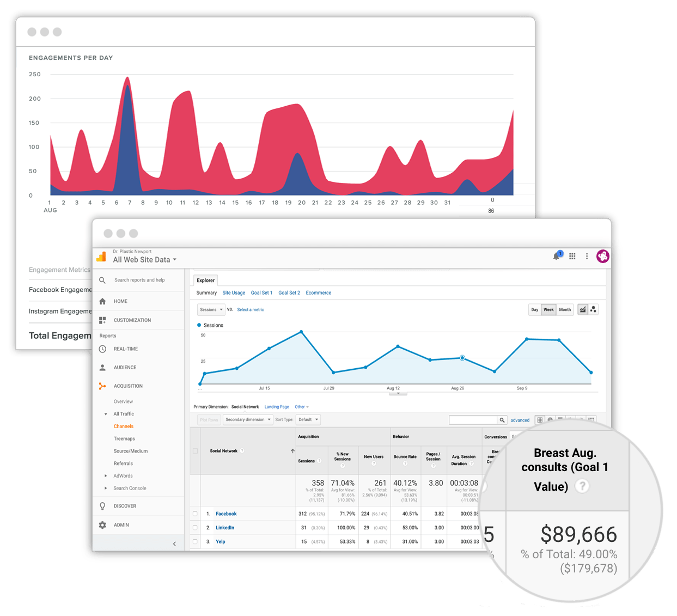Switch to the Site Usage sub-tab
This screenshot has height=616, width=677.
[x=234, y=292]
